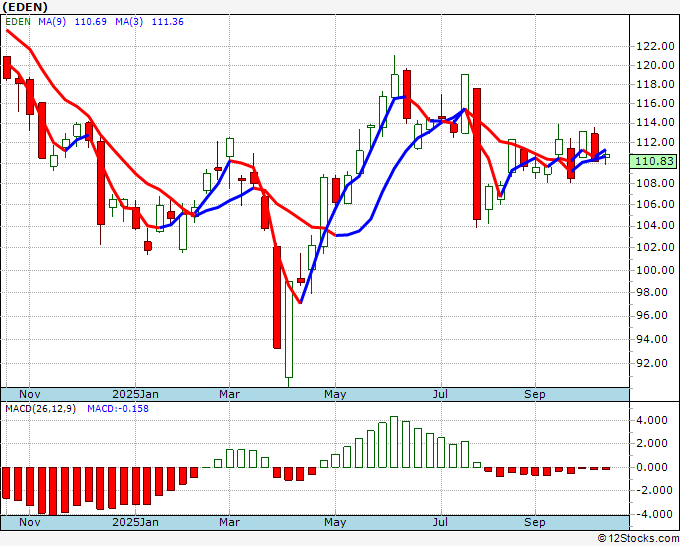Click the 100.00 price axis label
Screen dimensions: 680x546
655,270
